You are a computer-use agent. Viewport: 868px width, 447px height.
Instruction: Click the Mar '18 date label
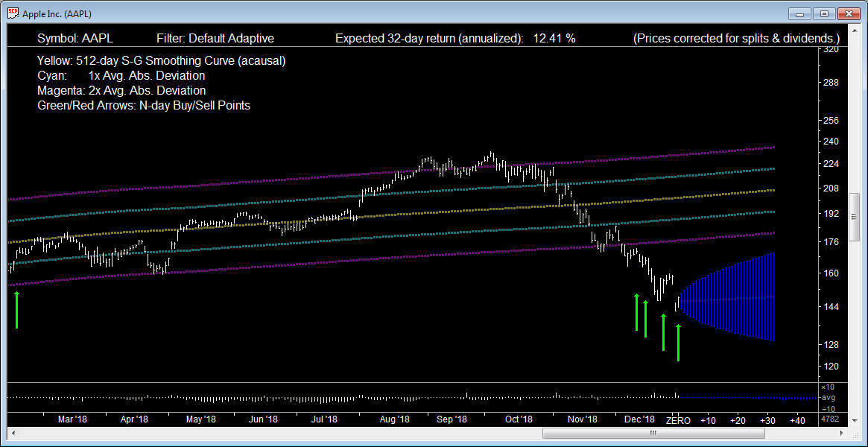(73, 420)
